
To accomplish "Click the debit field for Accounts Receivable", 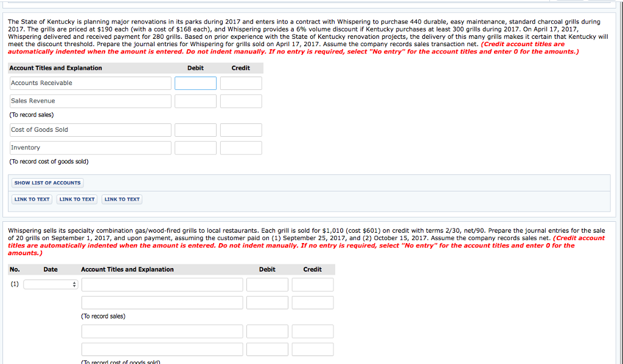I will (195, 83).
